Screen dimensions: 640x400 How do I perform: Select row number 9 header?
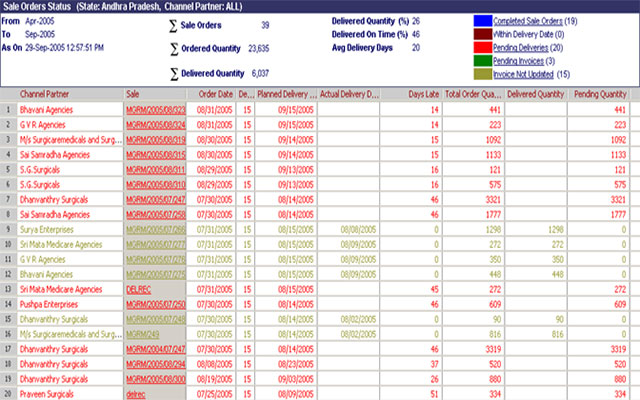point(8,229)
